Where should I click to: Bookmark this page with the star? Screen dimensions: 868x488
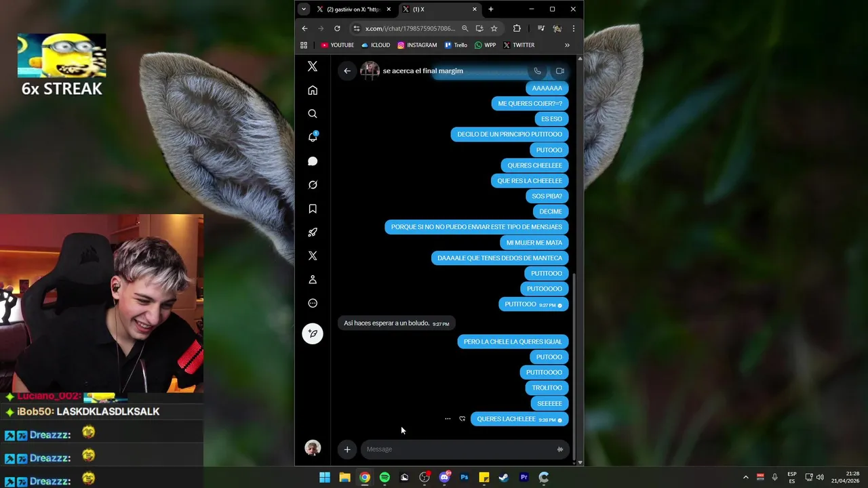(x=494, y=28)
